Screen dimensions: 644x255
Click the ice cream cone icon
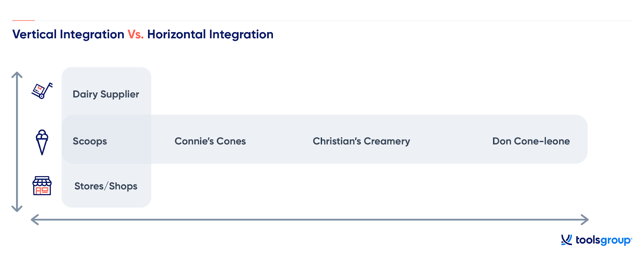click(x=42, y=142)
